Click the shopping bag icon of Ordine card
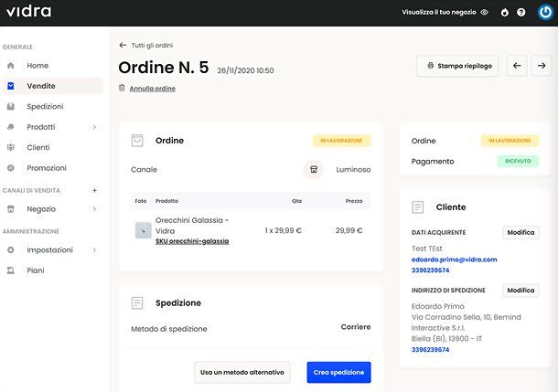This screenshot has height=392, width=558. (137, 141)
